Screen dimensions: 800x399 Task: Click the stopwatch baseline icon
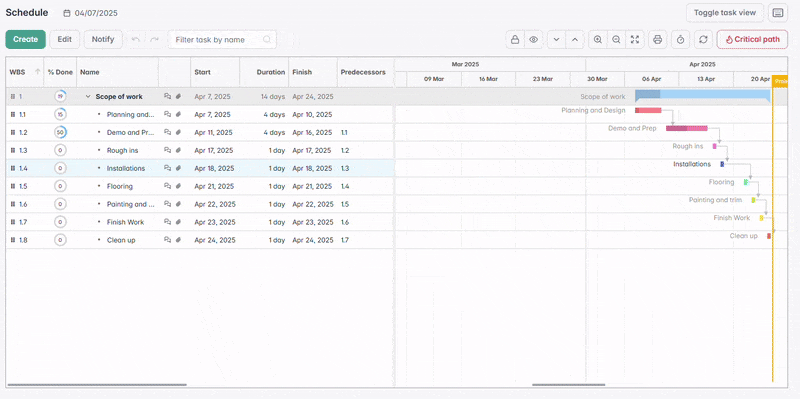[681, 39]
